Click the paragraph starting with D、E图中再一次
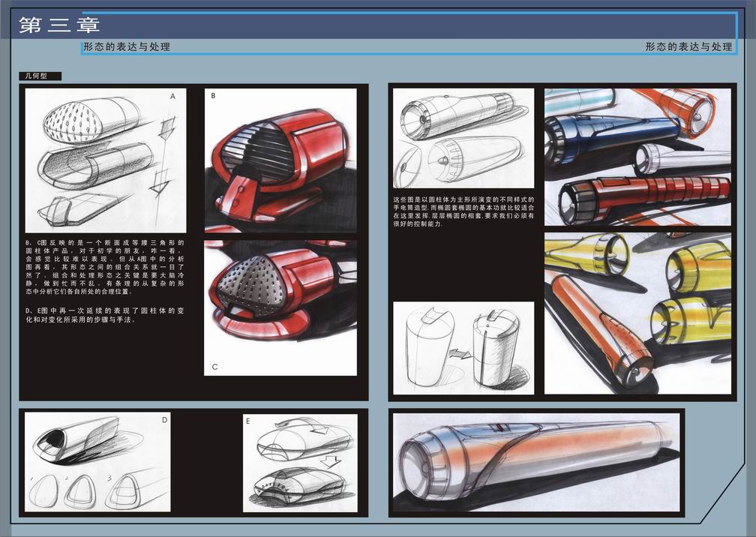Screen dimensions: 756x537 tap(105, 315)
